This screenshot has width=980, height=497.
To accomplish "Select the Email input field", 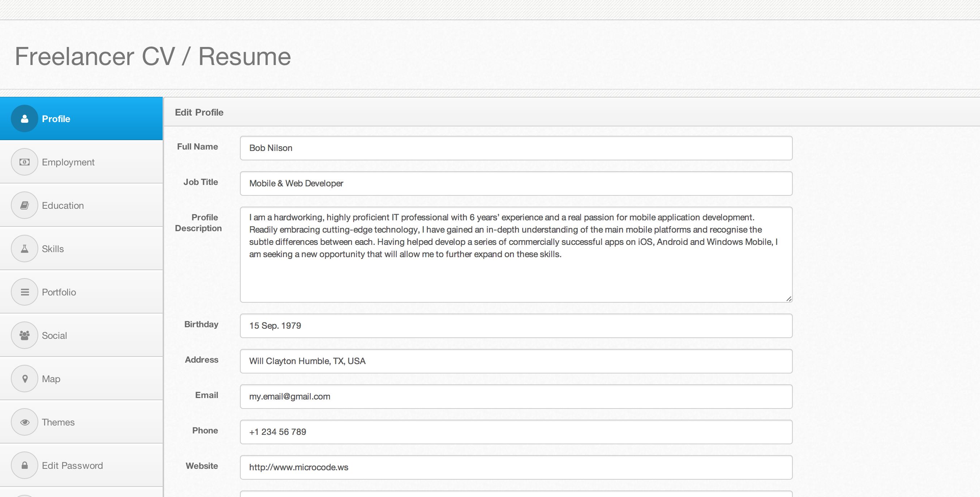I will 516,396.
